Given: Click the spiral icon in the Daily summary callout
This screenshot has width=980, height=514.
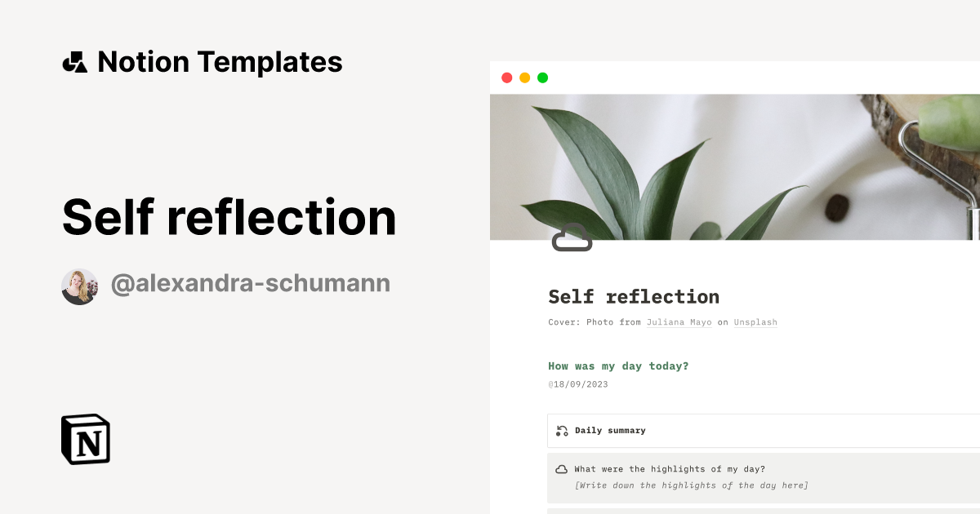Looking at the screenshot, I should point(561,430).
